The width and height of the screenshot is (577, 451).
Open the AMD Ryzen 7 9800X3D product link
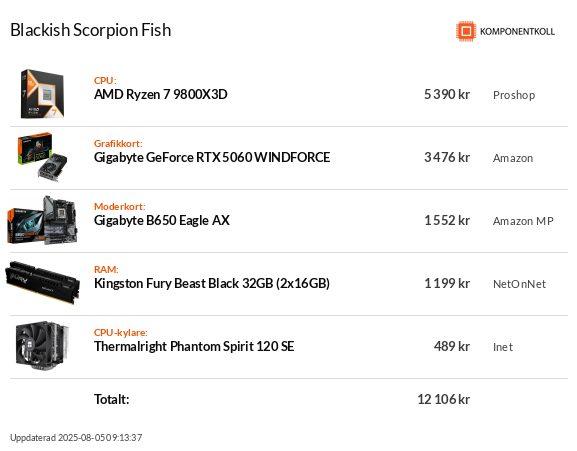[160, 95]
